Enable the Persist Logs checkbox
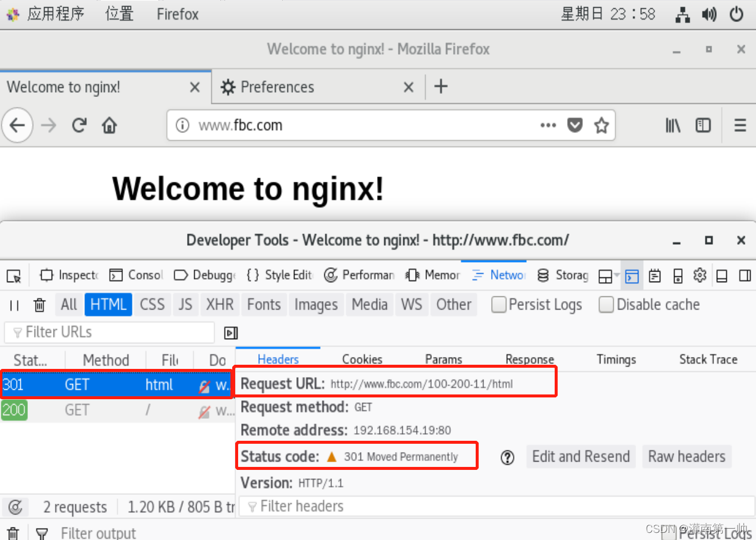The width and height of the screenshot is (756, 540). pos(499,305)
